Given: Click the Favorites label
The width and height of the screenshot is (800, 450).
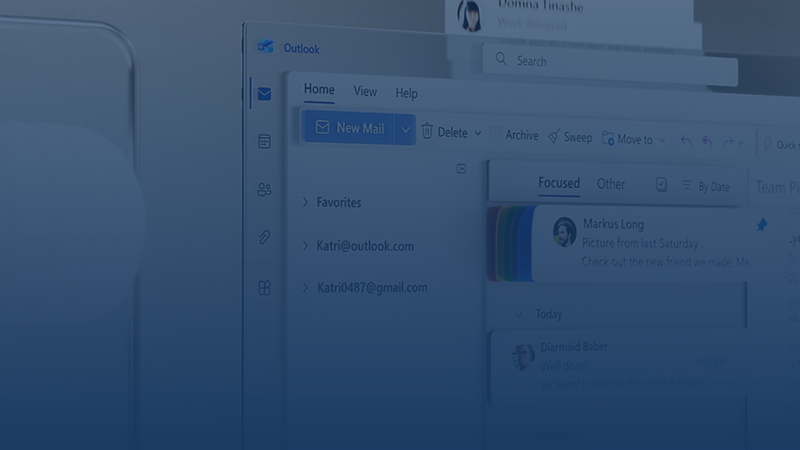Looking at the screenshot, I should pyautogui.click(x=339, y=203).
